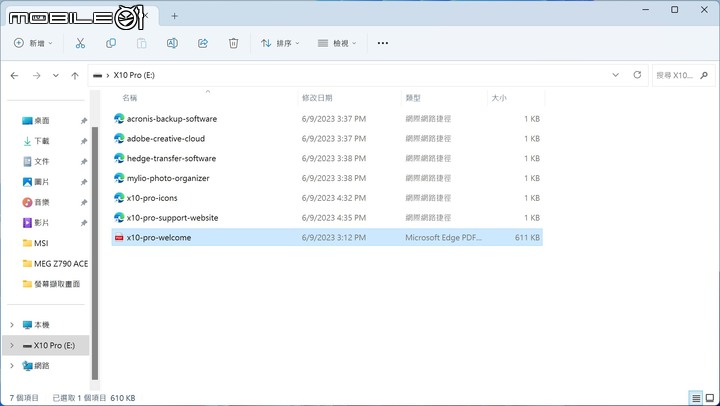The height and width of the screenshot is (406, 720).
Task: Select the x10-pro-icons shortcut
Action: [x=327, y=198]
